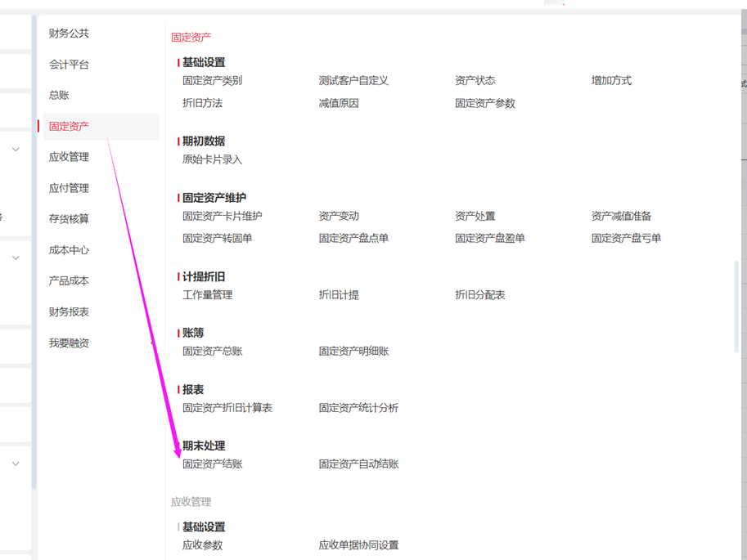The height and width of the screenshot is (560, 747).
Task: Go to 存货核算 module
Action: 69,219
